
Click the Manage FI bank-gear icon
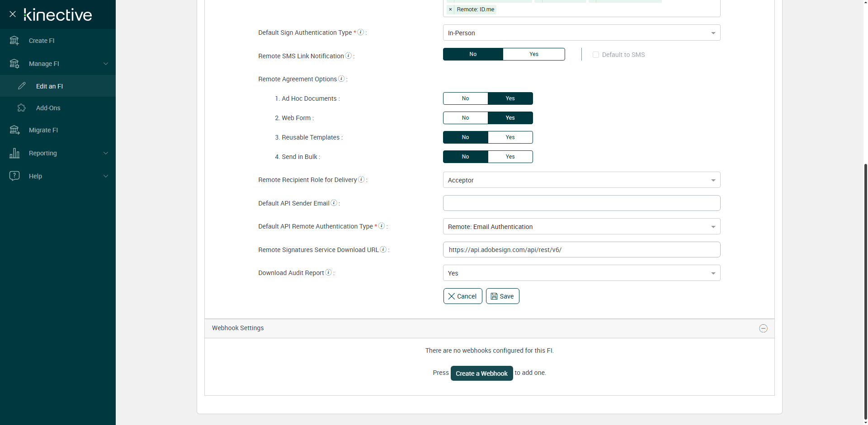pyautogui.click(x=14, y=64)
